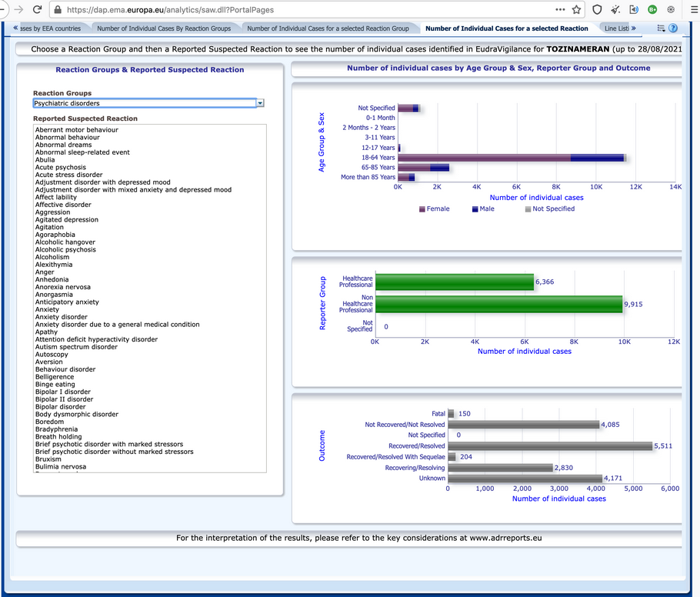Click the Healthcare Professional bar showing 6,366
The image size is (700, 597).
pyautogui.click(x=455, y=282)
